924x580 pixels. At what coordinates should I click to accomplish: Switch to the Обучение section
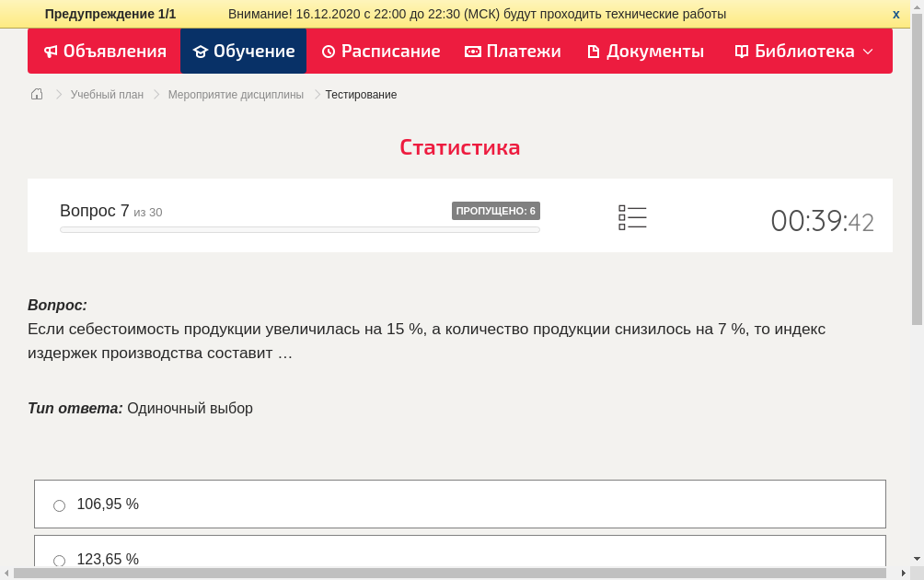tap(243, 52)
